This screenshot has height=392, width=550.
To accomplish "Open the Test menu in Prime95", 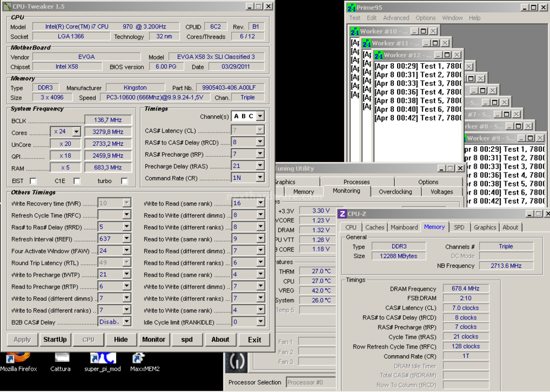I will [x=355, y=18].
